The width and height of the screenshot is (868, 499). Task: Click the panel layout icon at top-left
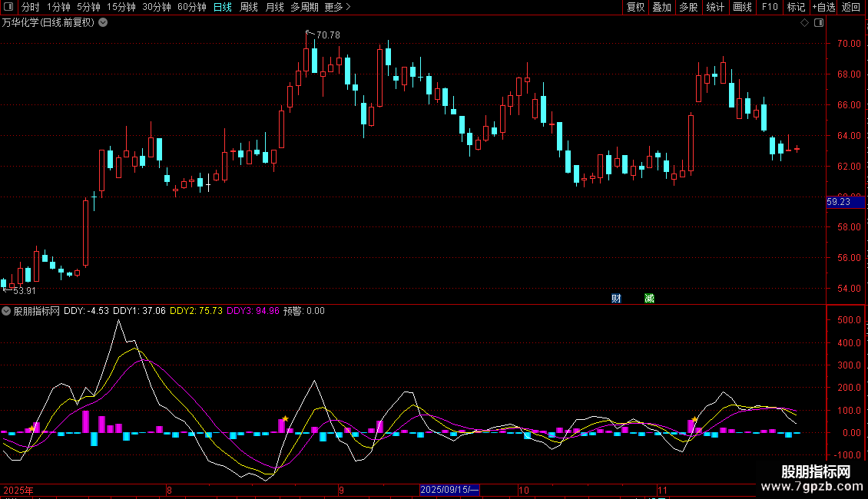pos(9,8)
